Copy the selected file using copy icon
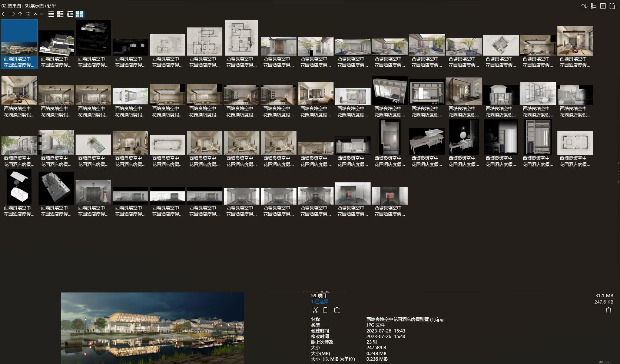The width and height of the screenshot is (620, 364). coord(325,310)
